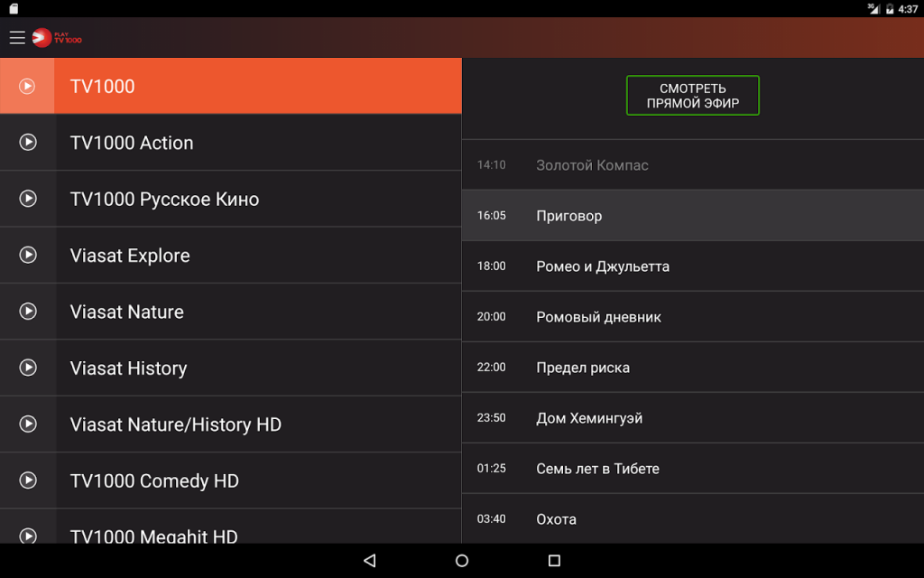Tap the Android home button
The width and height of the screenshot is (924, 578).
[x=462, y=560]
